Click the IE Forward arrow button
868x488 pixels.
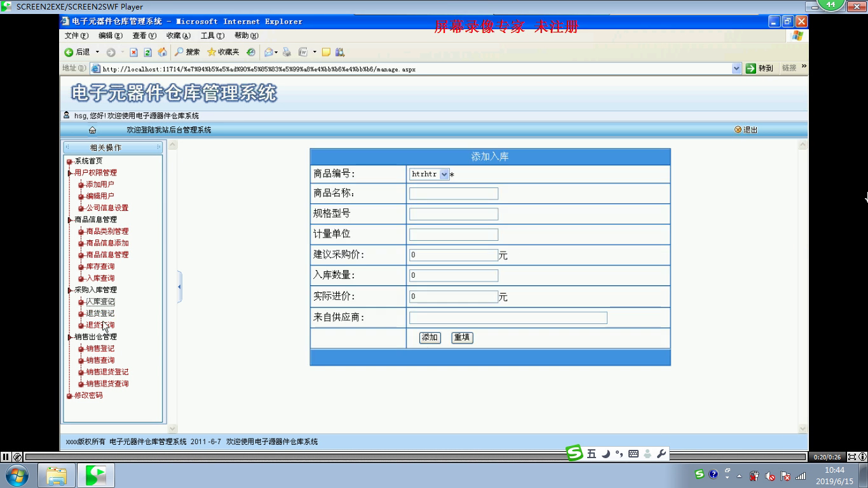pos(111,52)
